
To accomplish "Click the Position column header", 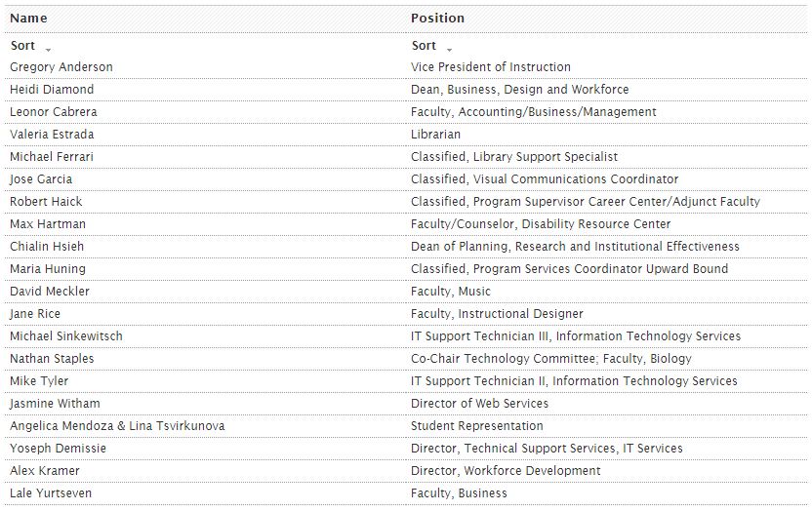I will pyautogui.click(x=437, y=19).
